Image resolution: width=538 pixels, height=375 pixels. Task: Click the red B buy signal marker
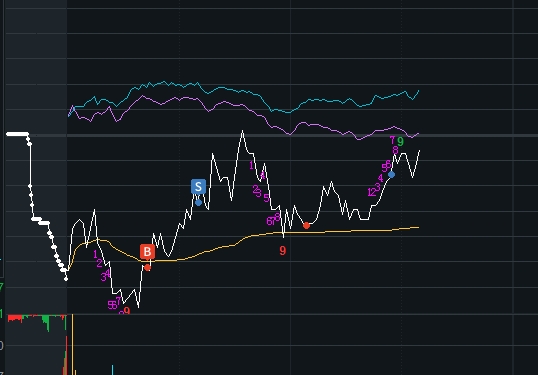147,251
